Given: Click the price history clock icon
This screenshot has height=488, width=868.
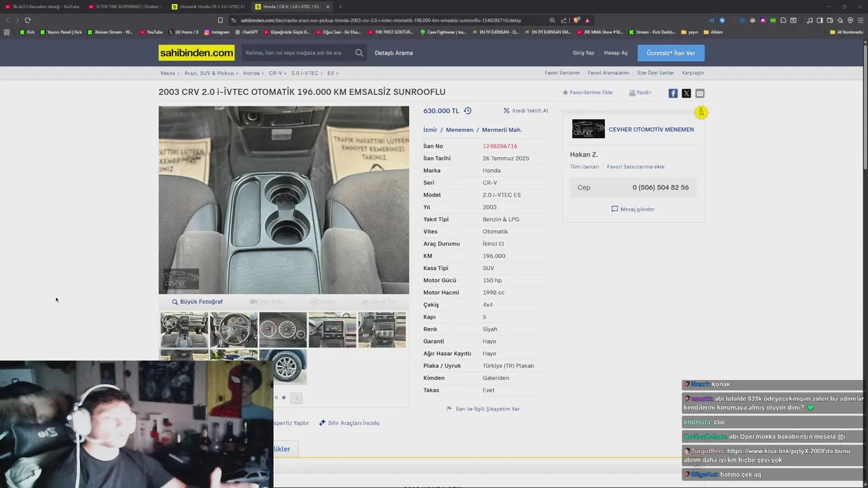Looking at the screenshot, I should pos(467,110).
